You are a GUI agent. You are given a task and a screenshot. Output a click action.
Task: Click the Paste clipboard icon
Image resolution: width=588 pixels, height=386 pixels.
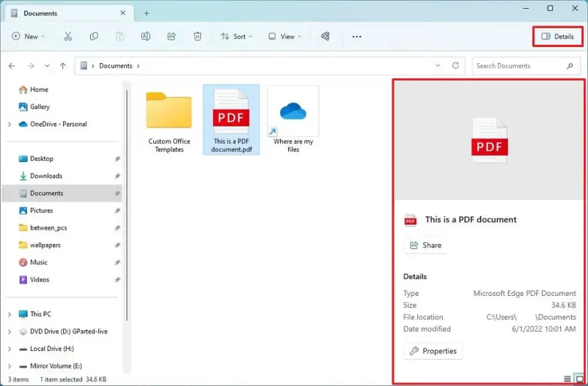tap(120, 36)
